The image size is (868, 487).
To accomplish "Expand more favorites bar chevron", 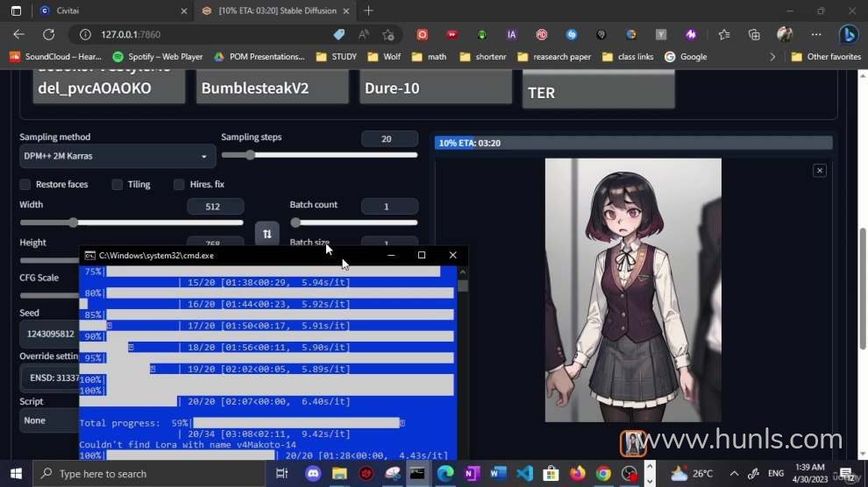I will 772,57.
